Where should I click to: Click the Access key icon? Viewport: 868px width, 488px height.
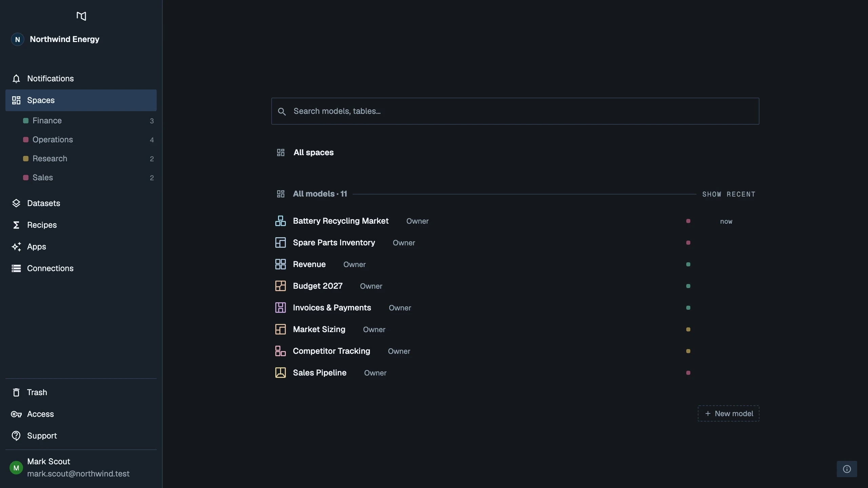point(16,414)
